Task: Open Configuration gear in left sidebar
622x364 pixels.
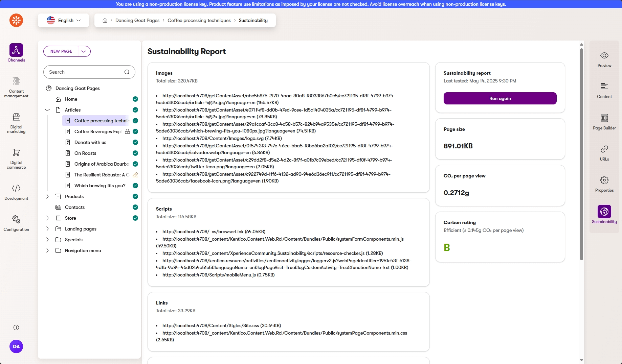Action: (x=16, y=220)
